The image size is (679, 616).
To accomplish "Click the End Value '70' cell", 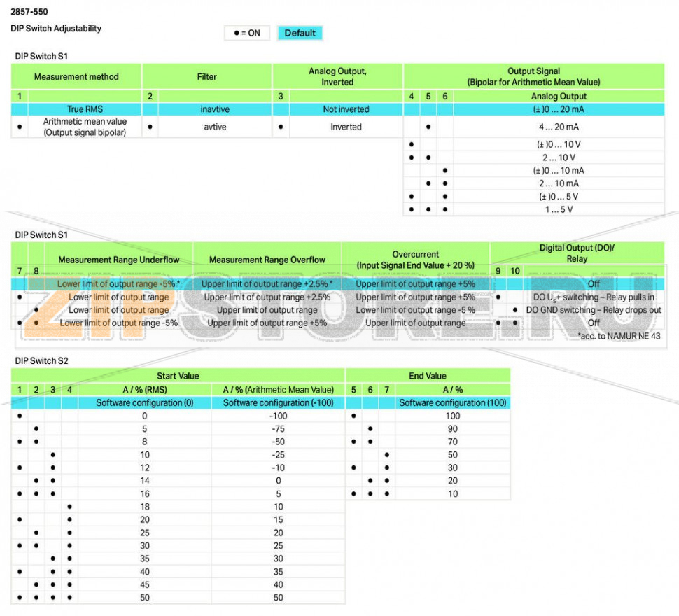I will [x=453, y=442].
